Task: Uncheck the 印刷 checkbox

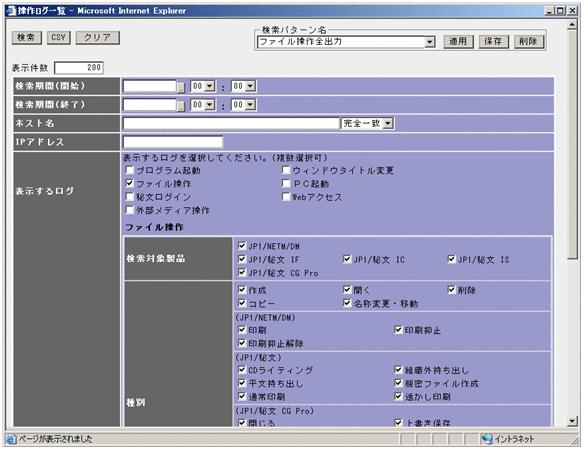Action: click(242, 330)
